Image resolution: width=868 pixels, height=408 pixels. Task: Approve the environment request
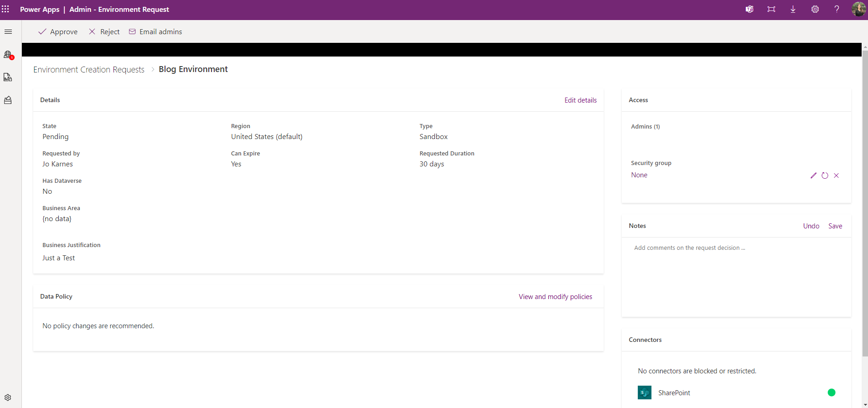[58, 32]
